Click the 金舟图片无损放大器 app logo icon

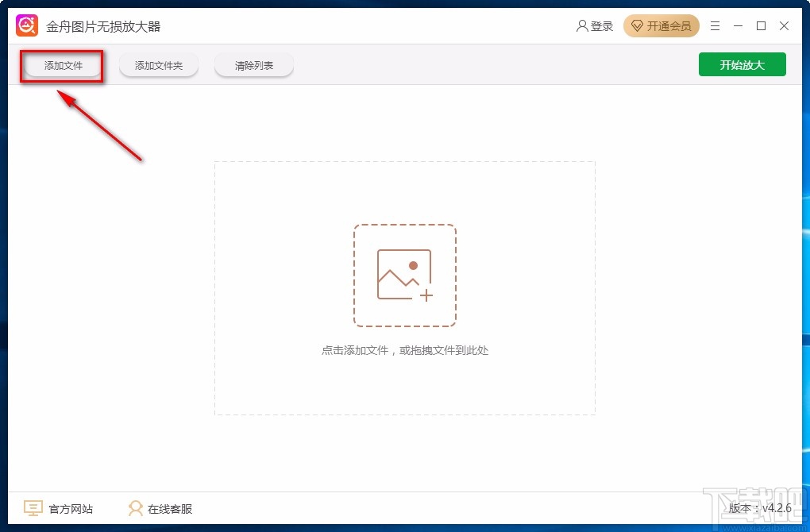pos(26,25)
